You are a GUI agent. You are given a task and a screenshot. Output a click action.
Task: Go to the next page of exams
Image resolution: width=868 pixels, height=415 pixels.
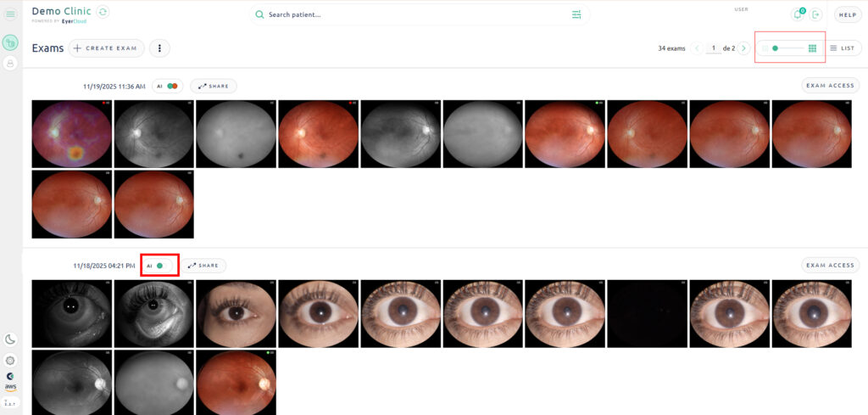coord(743,48)
